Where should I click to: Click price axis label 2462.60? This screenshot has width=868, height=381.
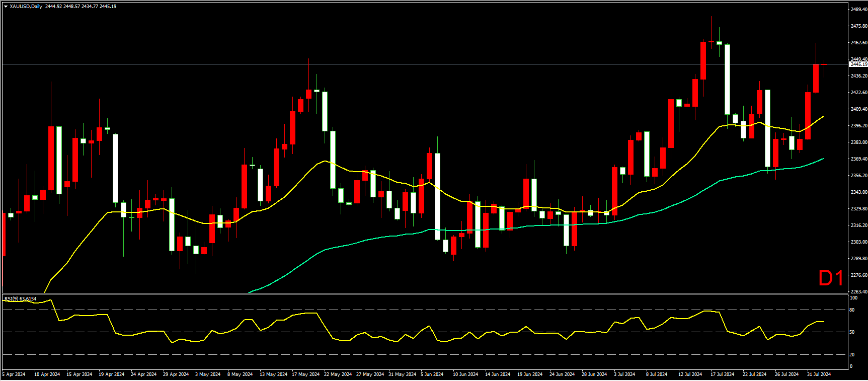(x=859, y=43)
